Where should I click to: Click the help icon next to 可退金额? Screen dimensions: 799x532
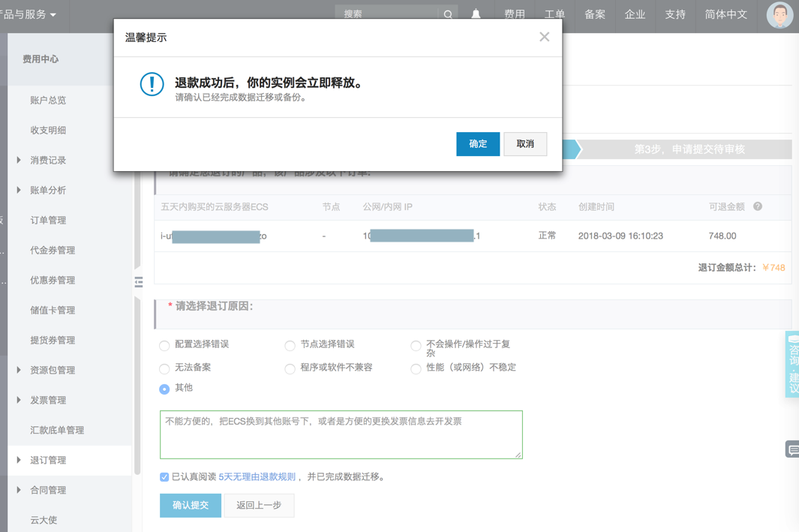(758, 206)
